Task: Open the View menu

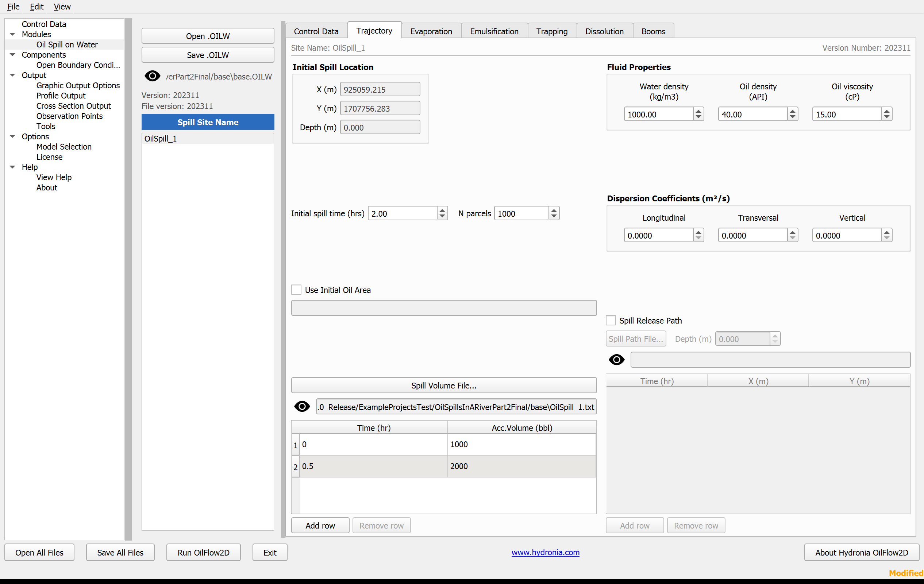Action: (x=62, y=7)
